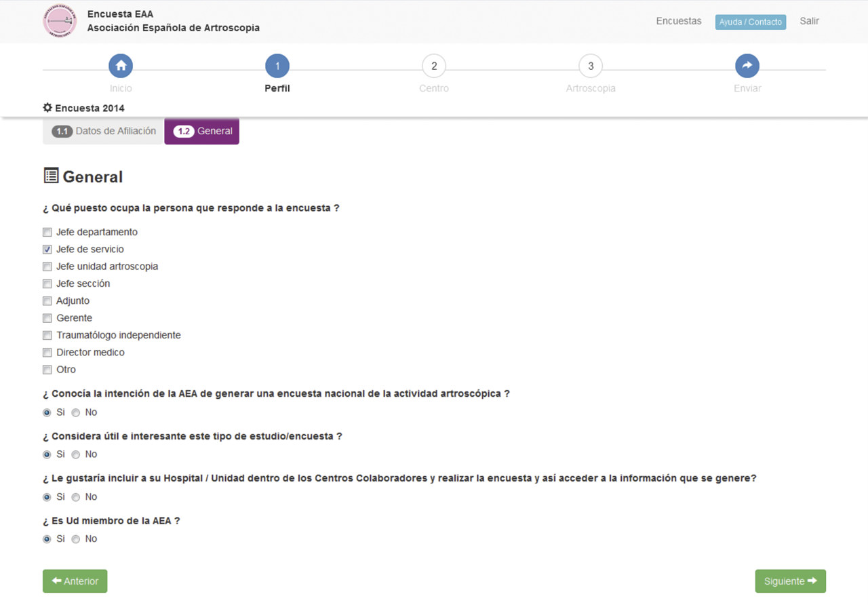
Task: Click the home Inicio step icon
Action: 121,66
